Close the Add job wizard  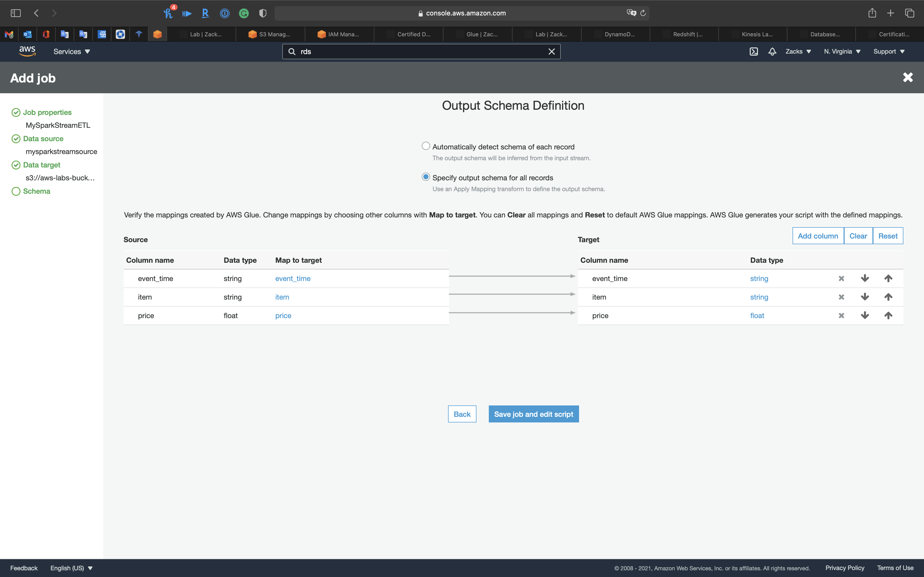tap(907, 78)
